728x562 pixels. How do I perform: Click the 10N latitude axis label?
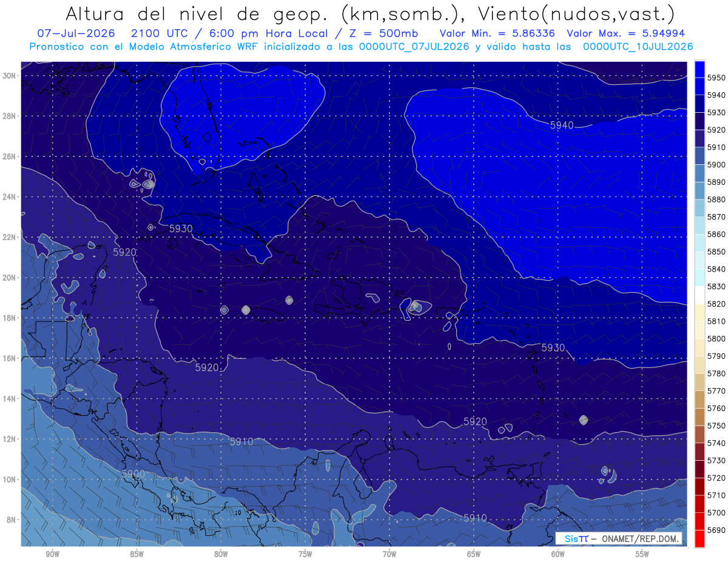[x=9, y=480]
